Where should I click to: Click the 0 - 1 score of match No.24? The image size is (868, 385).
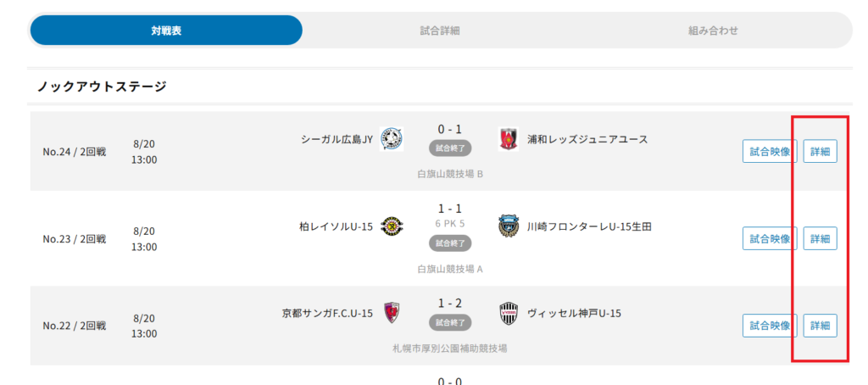point(449,130)
